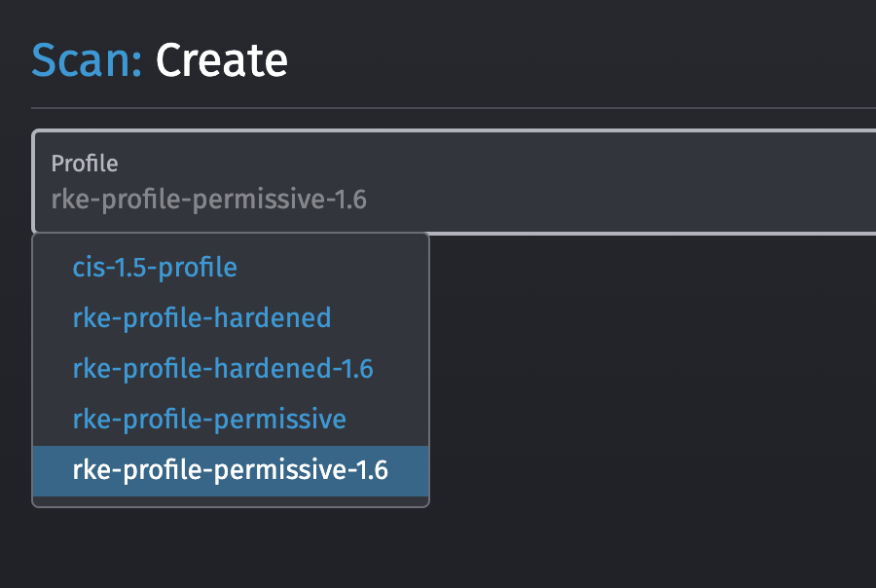This screenshot has height=588, width=876.
Task: Click the hardened 1.6 scan profile entry
Action: coord(222,368)
